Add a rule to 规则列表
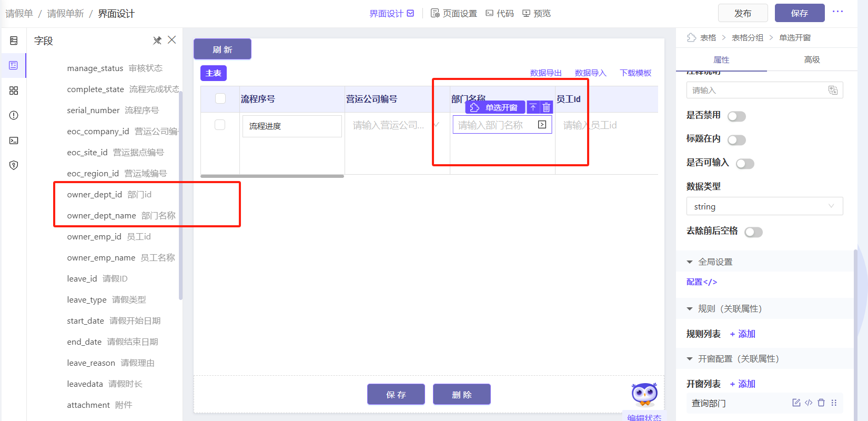 (742, 334)
